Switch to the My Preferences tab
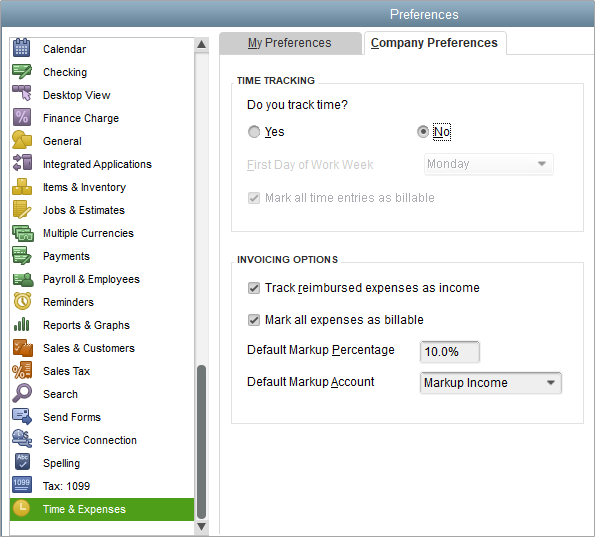The height and width of the screenshot is (537, 595). click(290, 43)
